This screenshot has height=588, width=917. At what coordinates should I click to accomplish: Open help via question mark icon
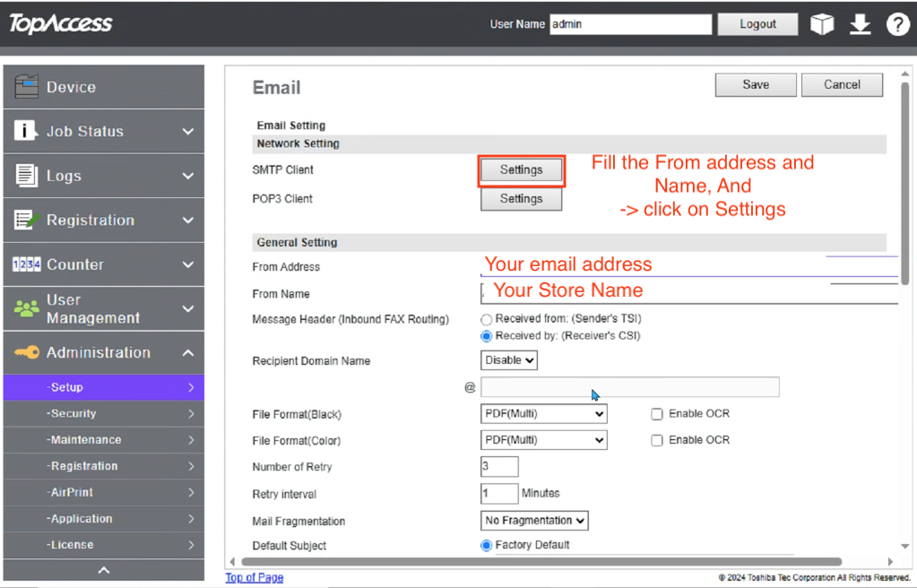(x=898, y=24)
